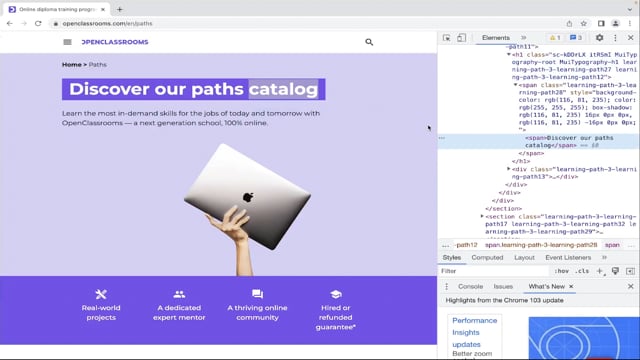Click the ellipsis beside selected node
Viewport: 640px width, 360px height.
442,138
